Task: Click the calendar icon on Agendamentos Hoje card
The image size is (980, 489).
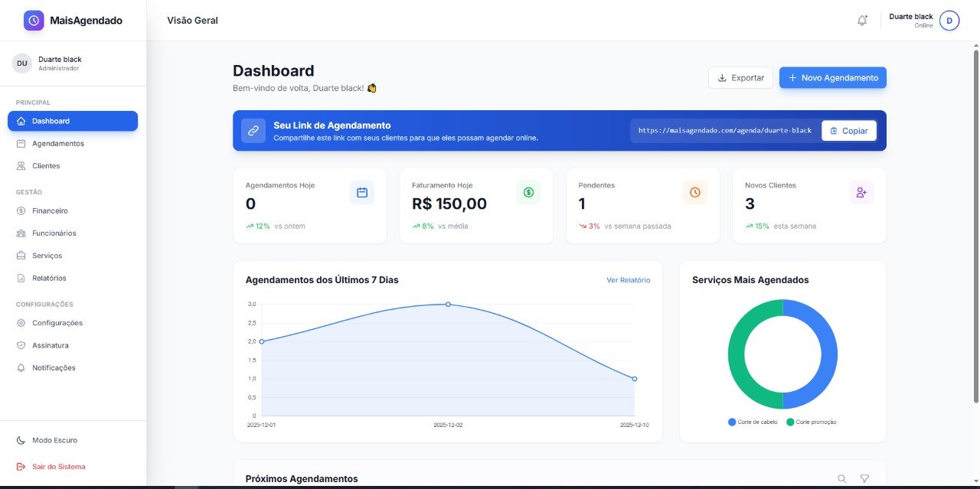Action: tap(361, 192)
